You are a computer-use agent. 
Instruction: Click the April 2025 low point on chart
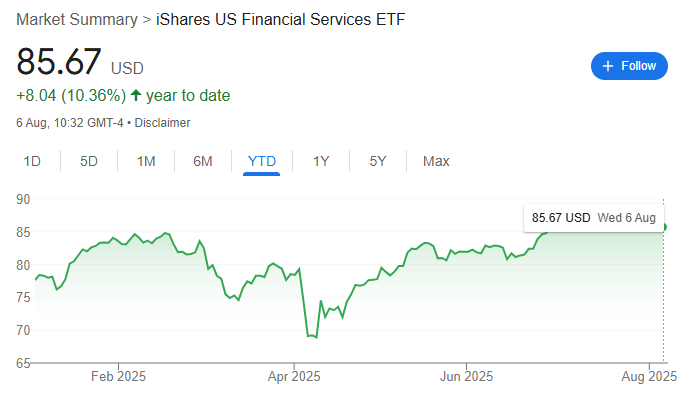pyautogui.click(x=316, y=338)
